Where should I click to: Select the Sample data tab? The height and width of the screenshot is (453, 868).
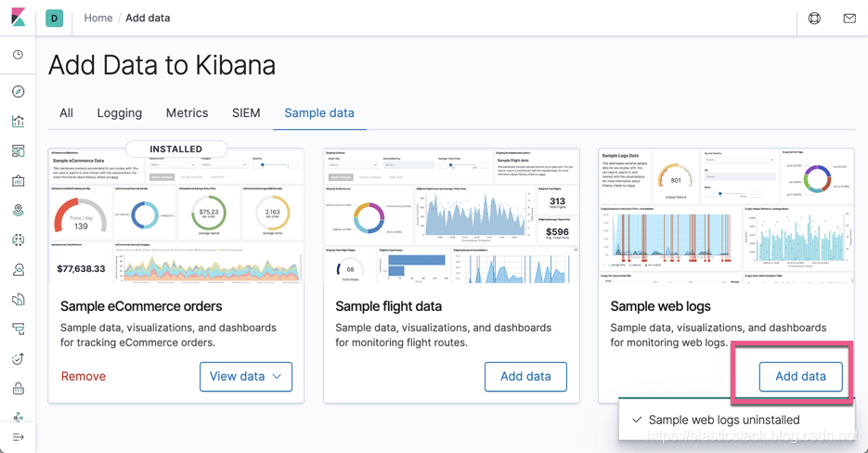319,113
